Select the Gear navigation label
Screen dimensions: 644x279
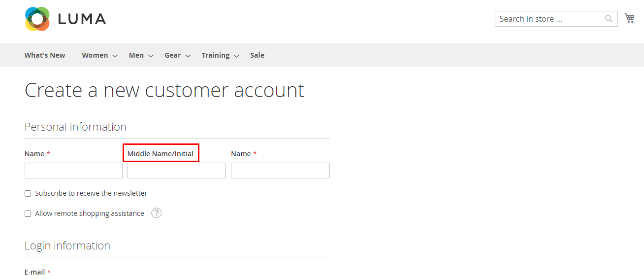pos(172,55)
